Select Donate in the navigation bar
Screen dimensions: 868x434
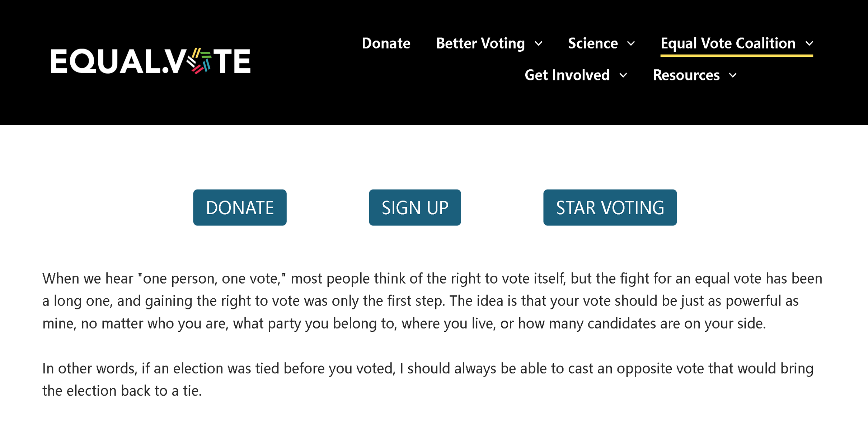pos(386,43)
